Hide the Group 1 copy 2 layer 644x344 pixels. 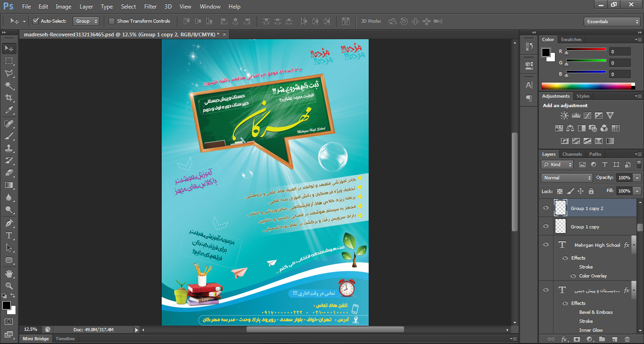click(546, 208)
